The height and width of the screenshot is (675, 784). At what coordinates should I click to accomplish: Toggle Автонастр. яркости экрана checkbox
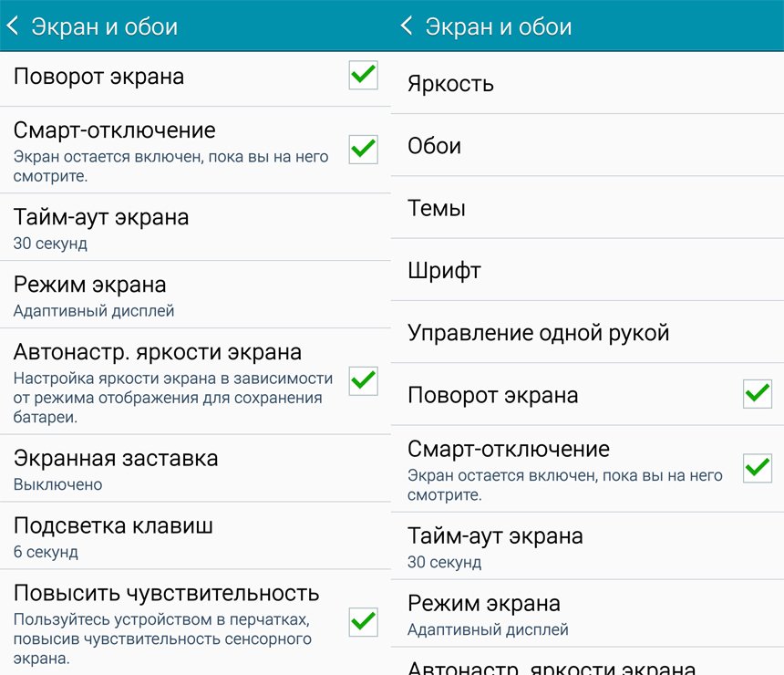coord(362,382)
